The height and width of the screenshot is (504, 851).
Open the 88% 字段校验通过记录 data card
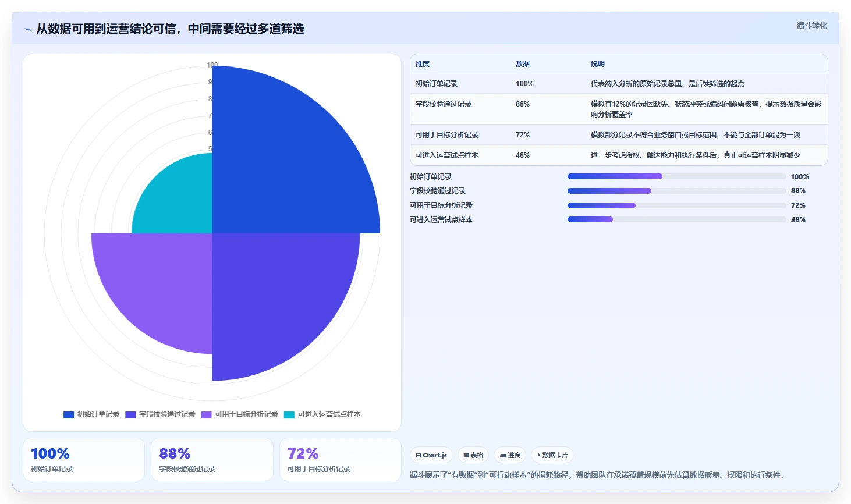point(212,460)
